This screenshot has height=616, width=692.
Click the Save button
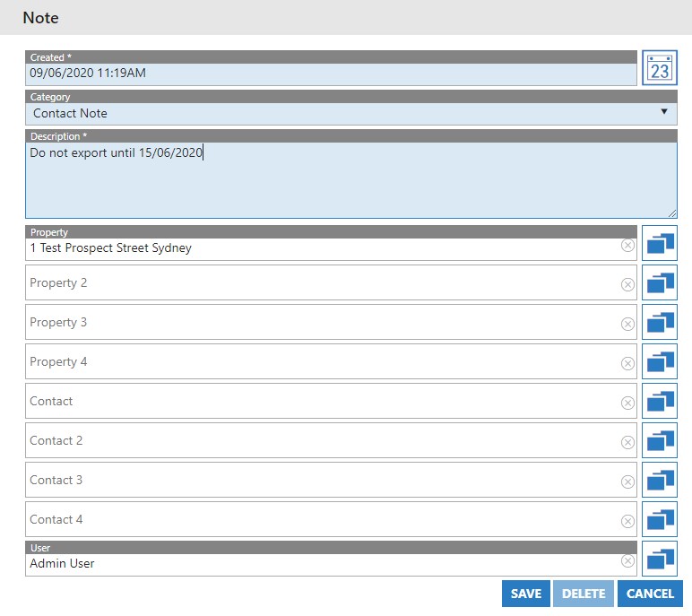tap(525, 594)
